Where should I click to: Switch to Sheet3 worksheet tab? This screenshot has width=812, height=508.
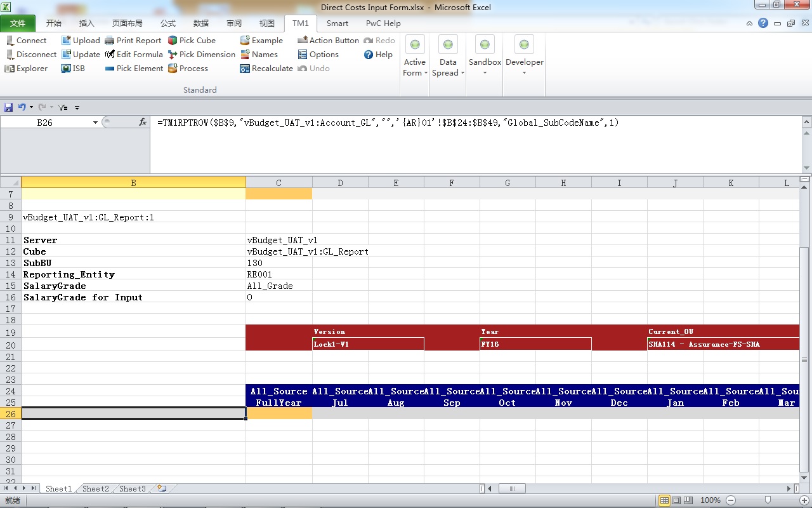[x=133, y=488]
